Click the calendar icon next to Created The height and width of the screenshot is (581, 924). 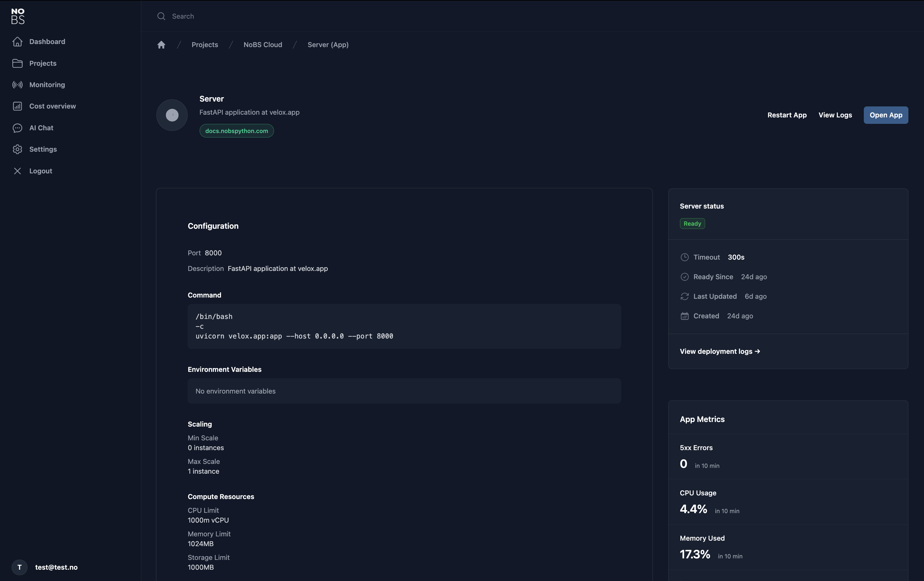(x=685, y=316)
